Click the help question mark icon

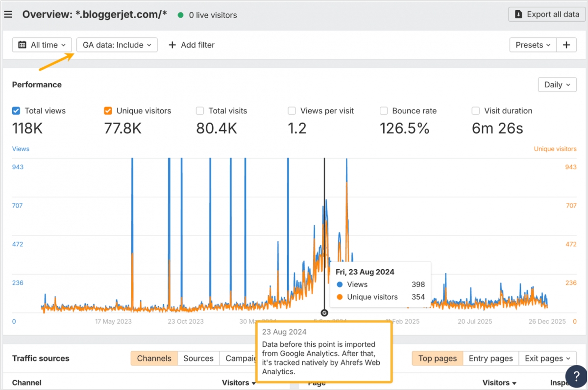576,376
